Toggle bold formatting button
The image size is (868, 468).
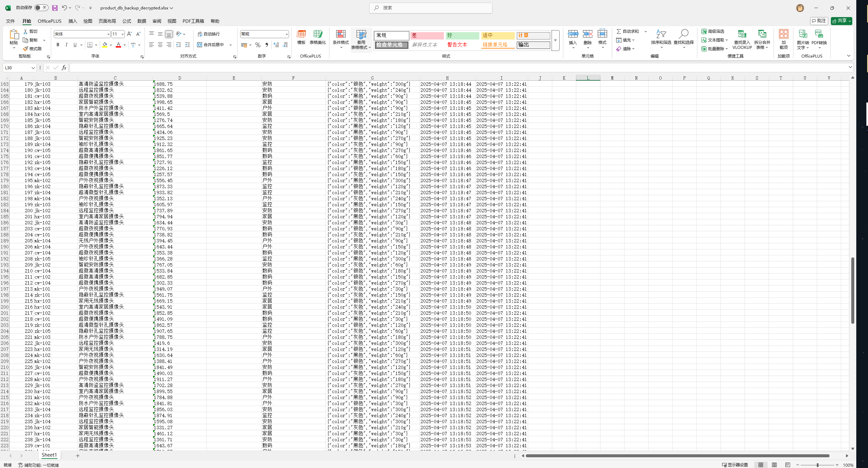pos(58,45)
